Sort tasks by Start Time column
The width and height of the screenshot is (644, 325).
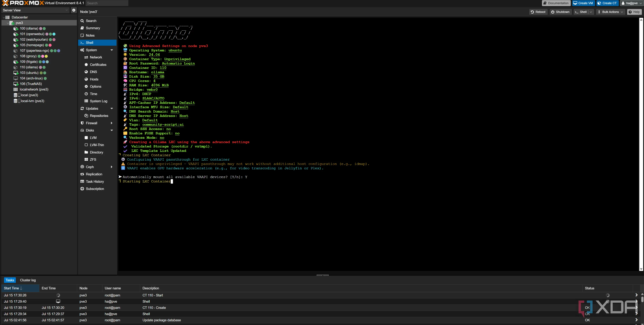point(20,288)
